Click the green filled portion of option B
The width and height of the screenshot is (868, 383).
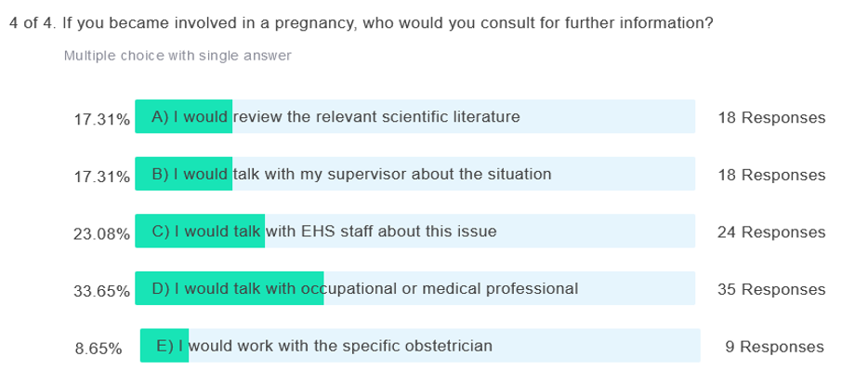184,174
